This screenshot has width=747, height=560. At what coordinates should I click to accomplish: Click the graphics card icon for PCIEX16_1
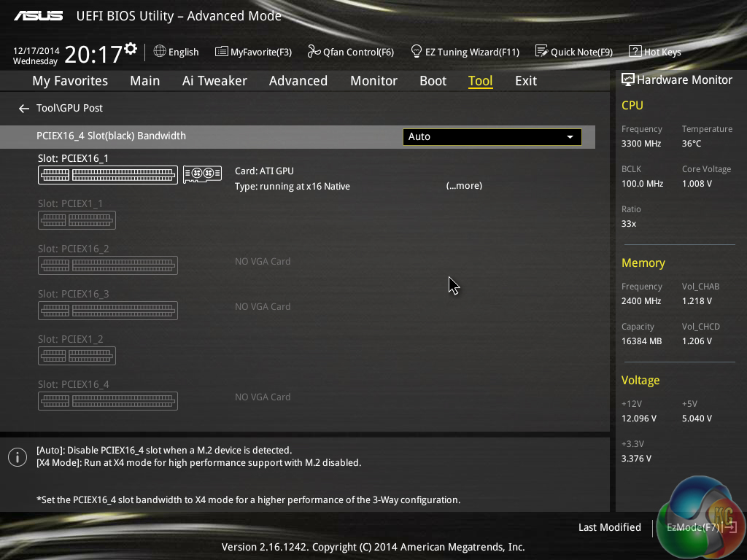point(203,174)
